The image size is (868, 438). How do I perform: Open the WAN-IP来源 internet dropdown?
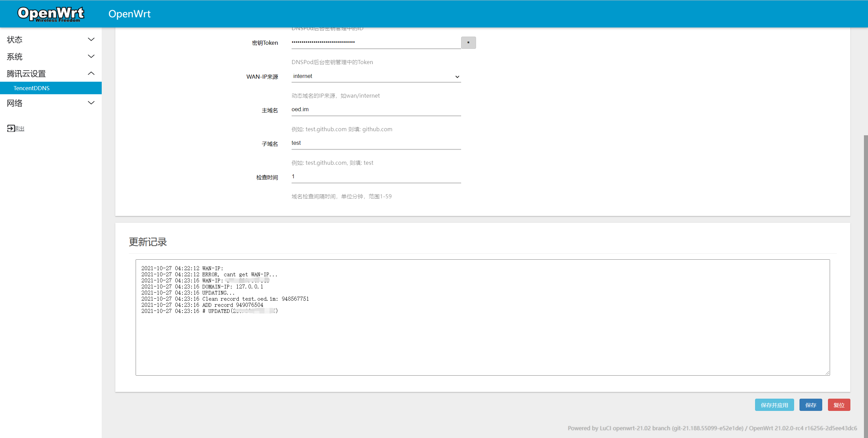pyautogui.click(x=376, y=76)
